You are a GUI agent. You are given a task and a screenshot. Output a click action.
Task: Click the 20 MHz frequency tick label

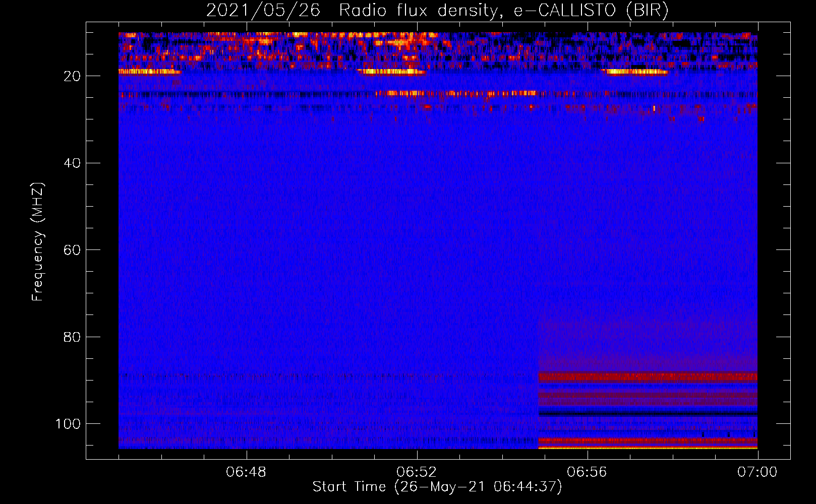(72, 76)
